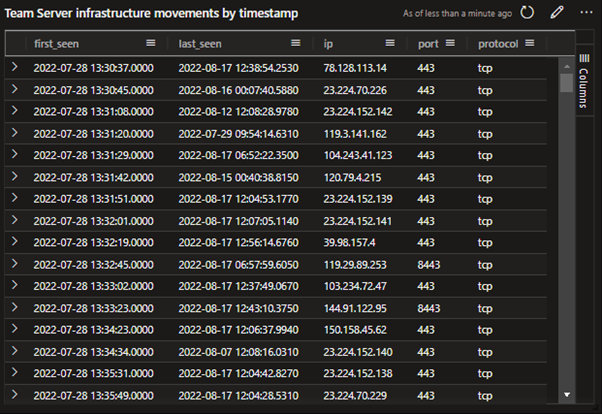Expand row with IP 39.98.157.4
The width and height of the screenshot is (602, 414).
[x=15, y=241]
